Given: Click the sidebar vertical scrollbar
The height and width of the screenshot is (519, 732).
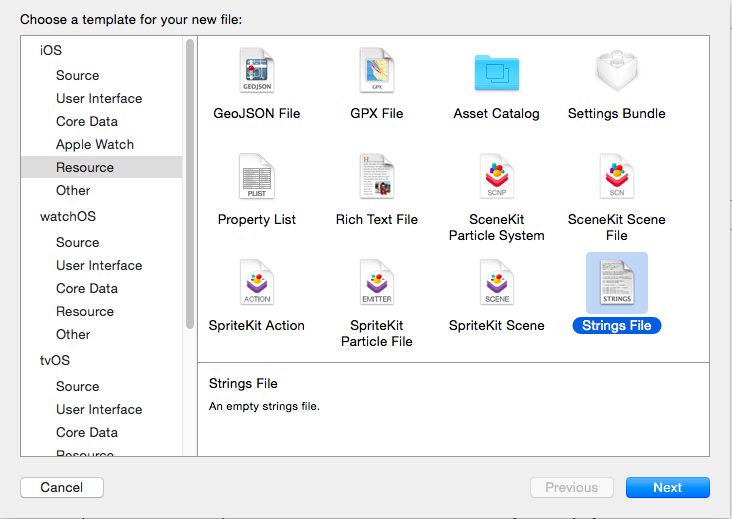Looking at the screenshot, I should point(190,185).
